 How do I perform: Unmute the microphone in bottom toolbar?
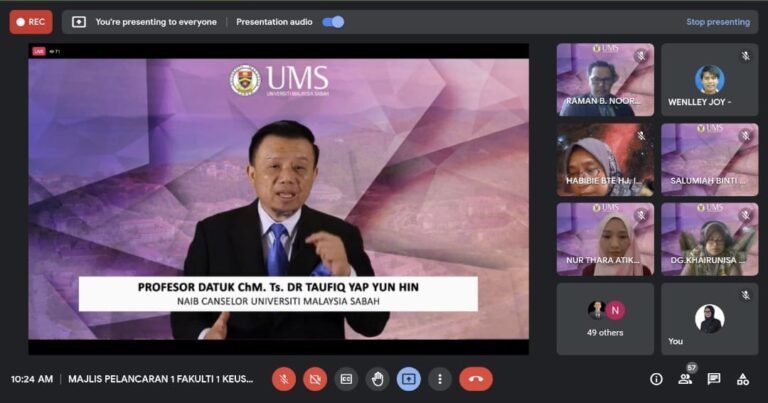(x=284, y=379)
